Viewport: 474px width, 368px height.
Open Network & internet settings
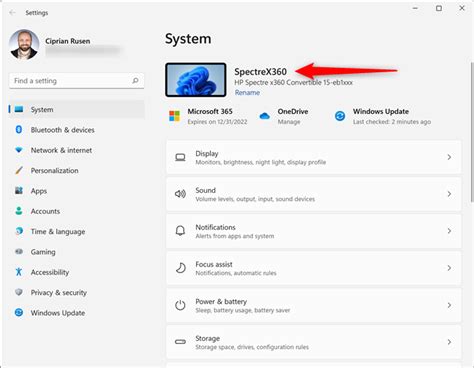point(77,150)
